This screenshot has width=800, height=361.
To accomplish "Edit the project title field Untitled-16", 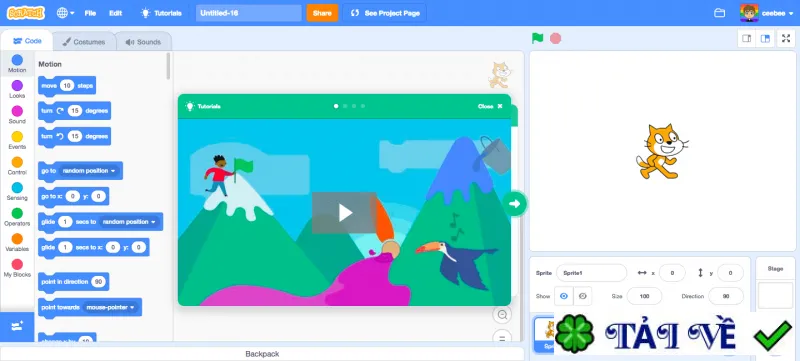I will click(248, 13).
